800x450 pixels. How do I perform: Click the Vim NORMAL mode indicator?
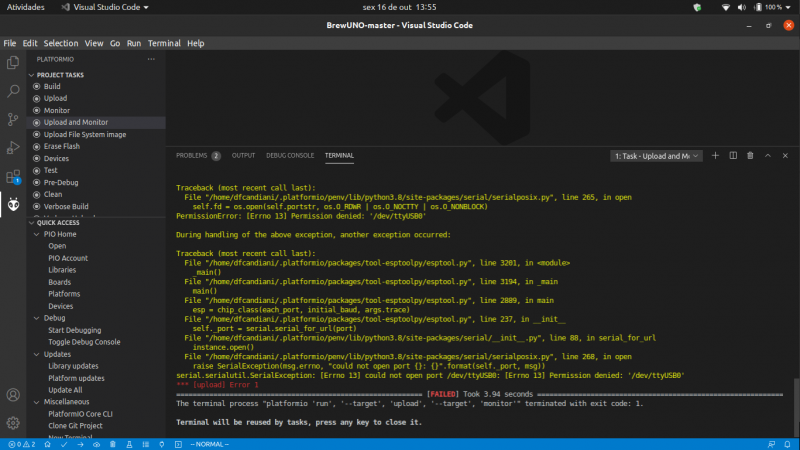(209, 444)
